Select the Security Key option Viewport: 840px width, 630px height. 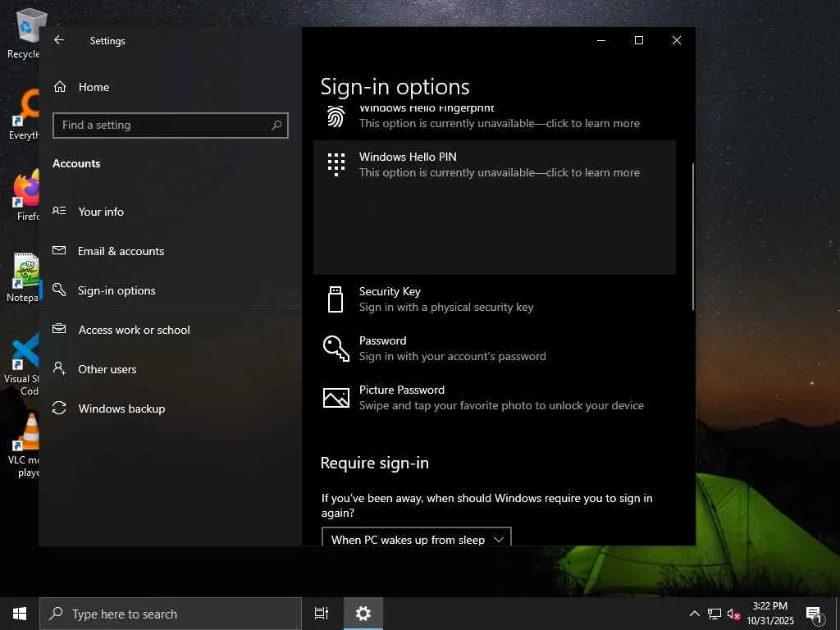coord(495,299)
